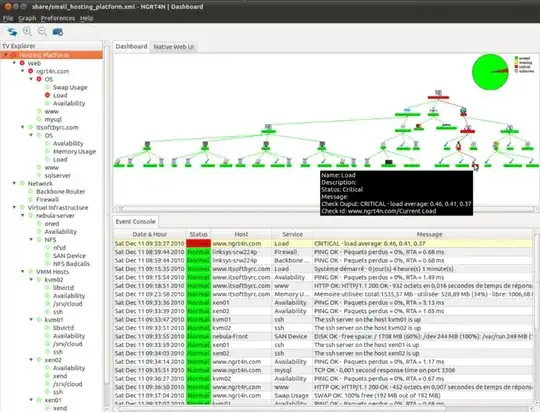This screenshot has height=412, width=540.
Task: Click the zoom out magnifier icon
Action: click(x=42, y=32)
